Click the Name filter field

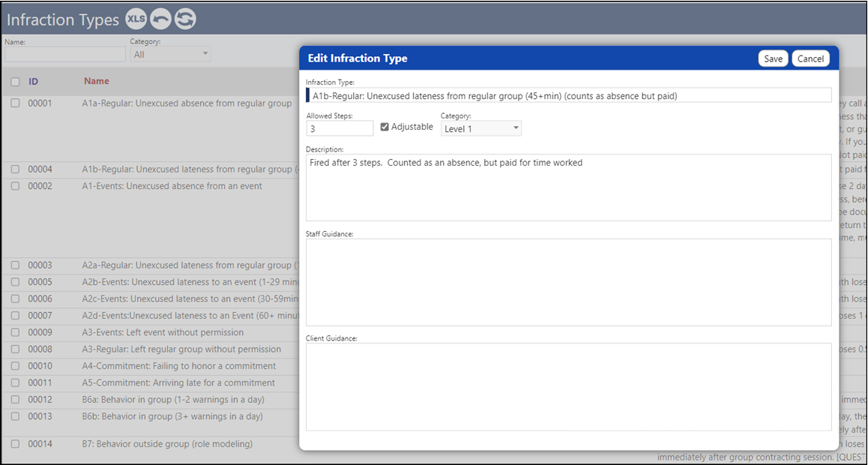click(65, 54)
